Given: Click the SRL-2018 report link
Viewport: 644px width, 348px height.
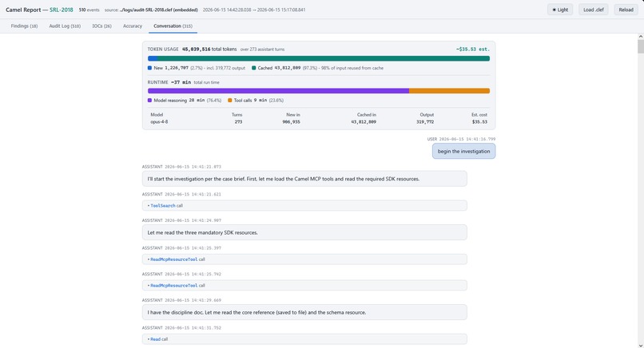Looking at the screenshot, I should point(62,10).
